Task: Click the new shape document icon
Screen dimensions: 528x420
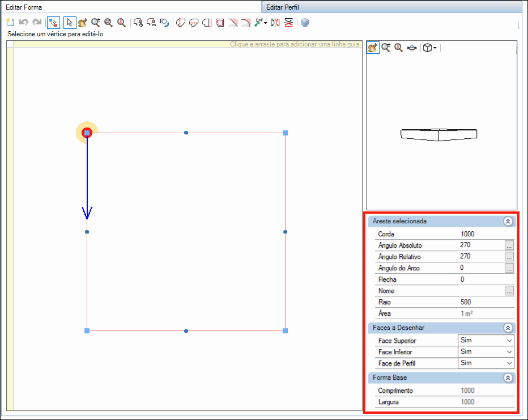Action: (10, 23)
